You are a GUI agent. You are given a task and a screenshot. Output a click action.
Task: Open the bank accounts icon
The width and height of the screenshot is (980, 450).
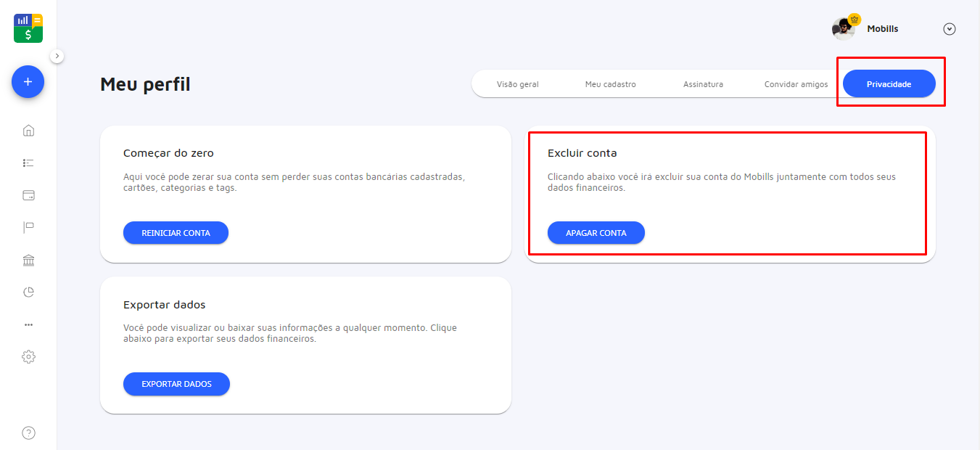click(x=28, y=261)
